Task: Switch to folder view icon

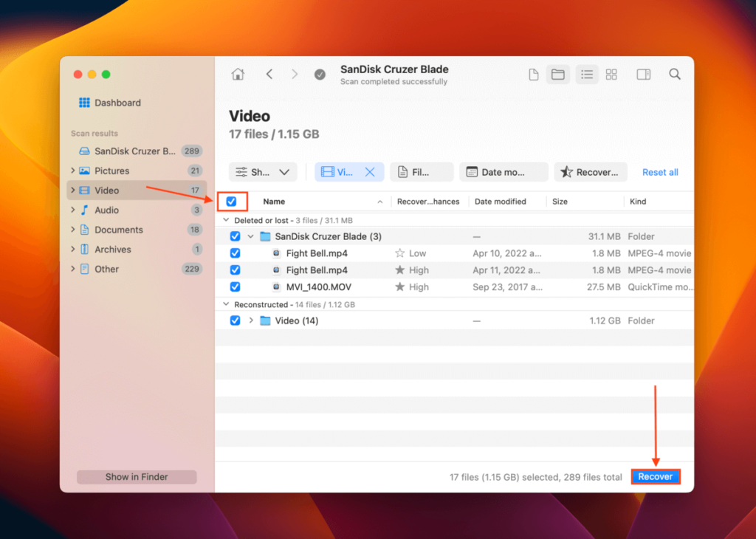Action: tap(558, 75)
